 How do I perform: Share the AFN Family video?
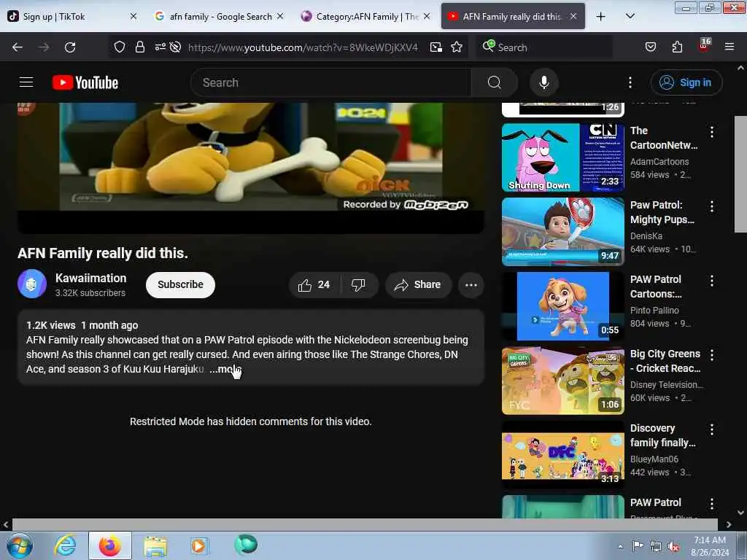[x=418, y=285]
